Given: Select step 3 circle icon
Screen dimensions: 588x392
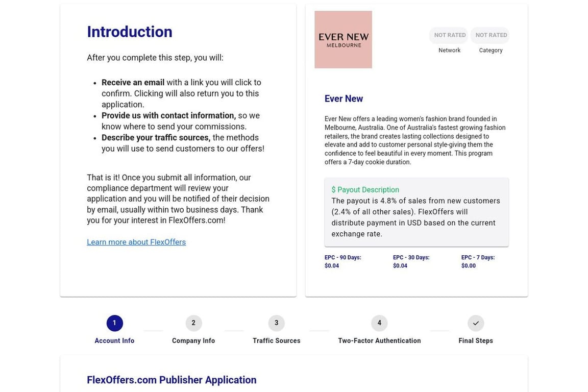Looking at the screenshot, I should (x=276, y=323).
